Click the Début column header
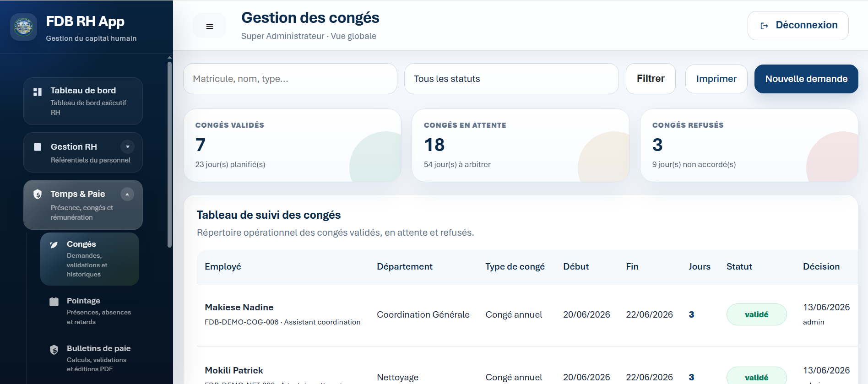This screenshot has height=384, width=868. tap(576, 266)
